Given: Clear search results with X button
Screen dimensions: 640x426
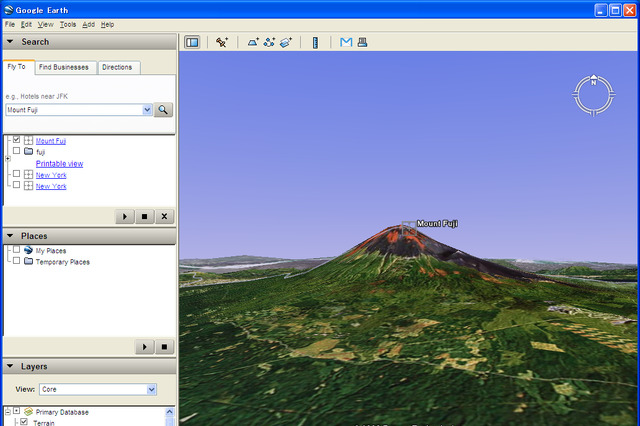Looking at the screenshot, I should pos(164,216).
